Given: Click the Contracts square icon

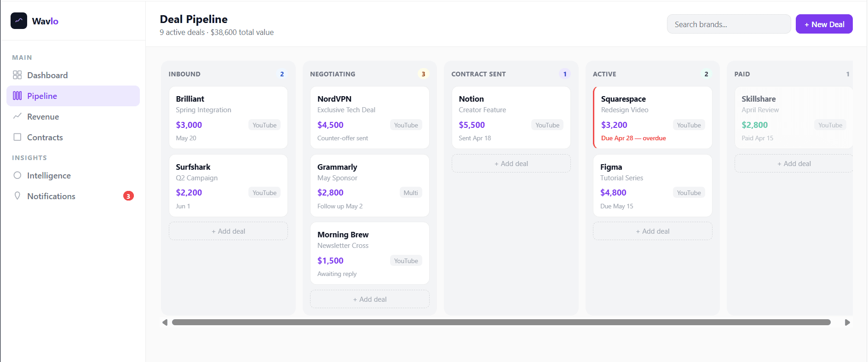Looking at the screenshot, I should click(x=17, y=137).
